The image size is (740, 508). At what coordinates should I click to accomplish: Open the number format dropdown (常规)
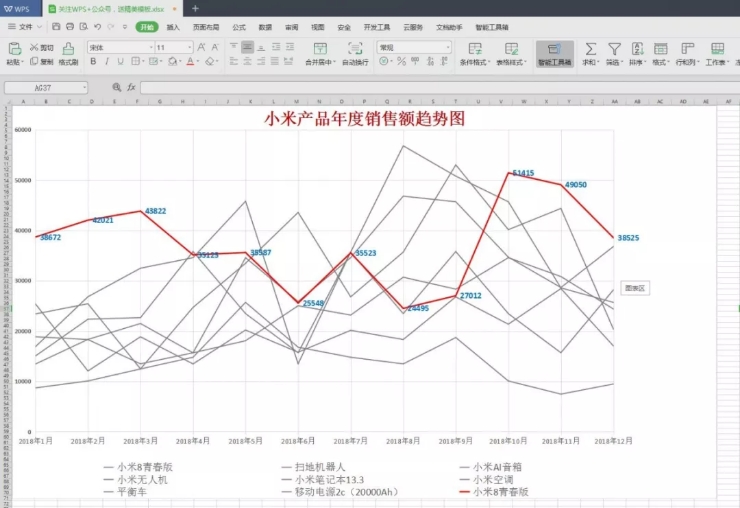pyautogui.click(x=447, y=47)
